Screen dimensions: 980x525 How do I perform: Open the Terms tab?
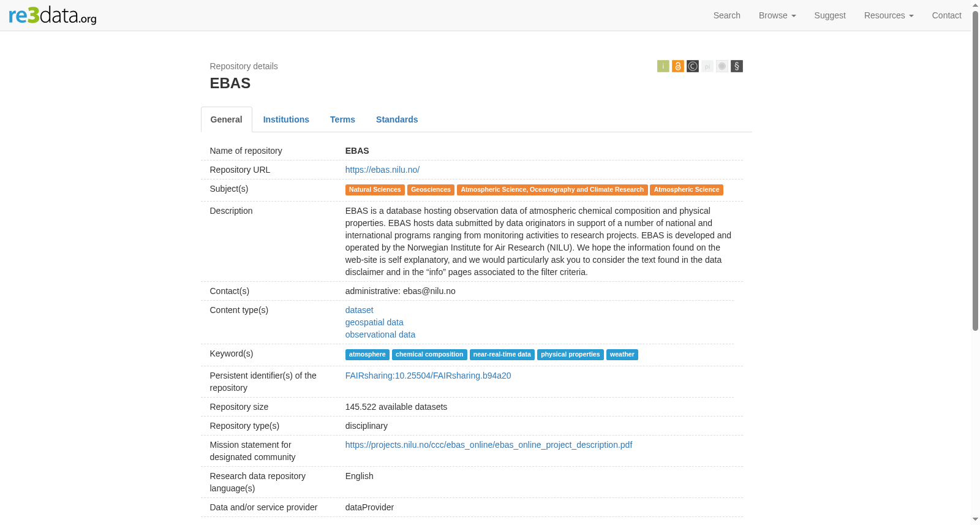[342, 119]
